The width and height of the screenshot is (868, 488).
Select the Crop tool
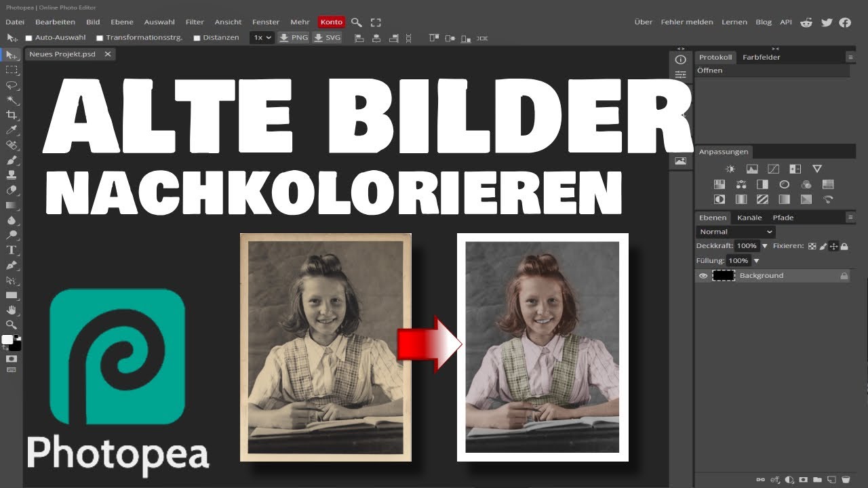click(12, 115)
